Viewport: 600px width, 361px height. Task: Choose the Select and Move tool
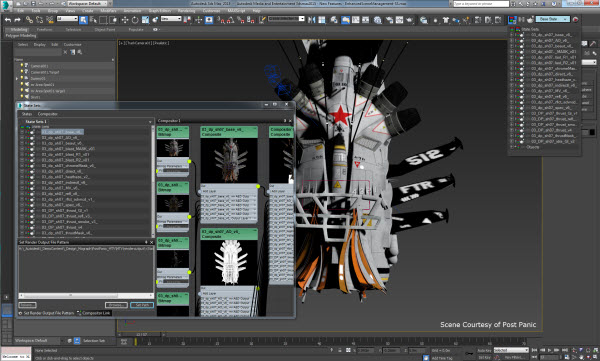pos(125,20)
